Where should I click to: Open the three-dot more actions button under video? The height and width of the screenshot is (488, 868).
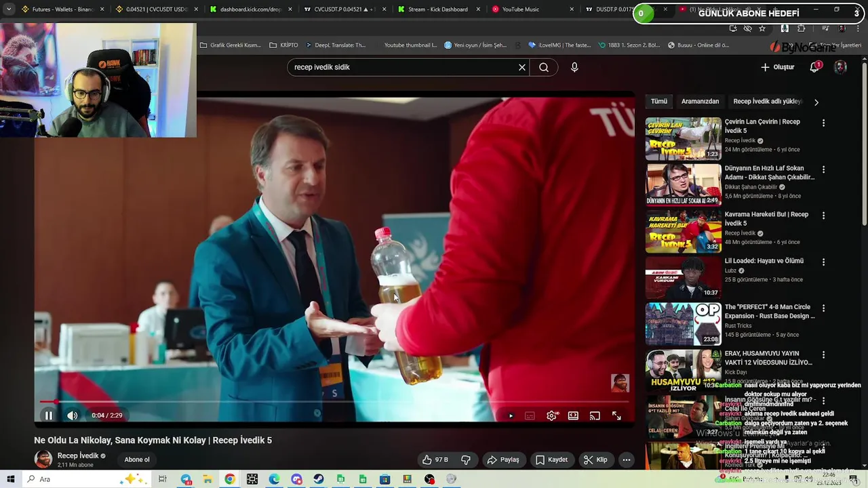tap(627, 460)
